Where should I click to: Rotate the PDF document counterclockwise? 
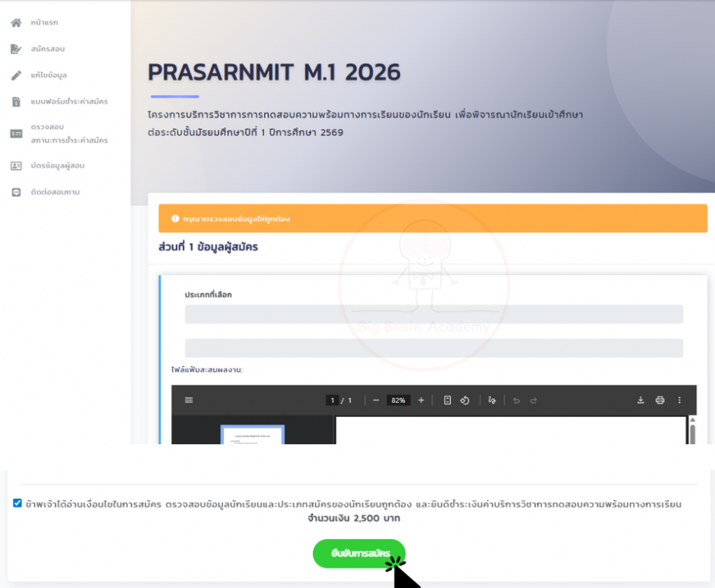[x=465, y=400]
